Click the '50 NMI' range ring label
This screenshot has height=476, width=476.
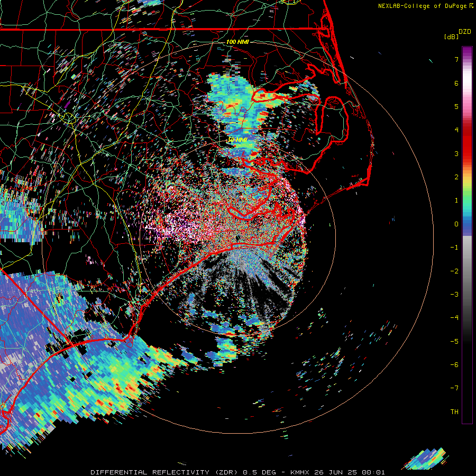click(238, 140)
